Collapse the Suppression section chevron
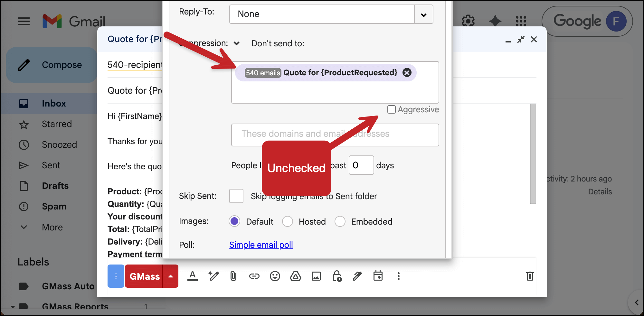 point(237,43)
